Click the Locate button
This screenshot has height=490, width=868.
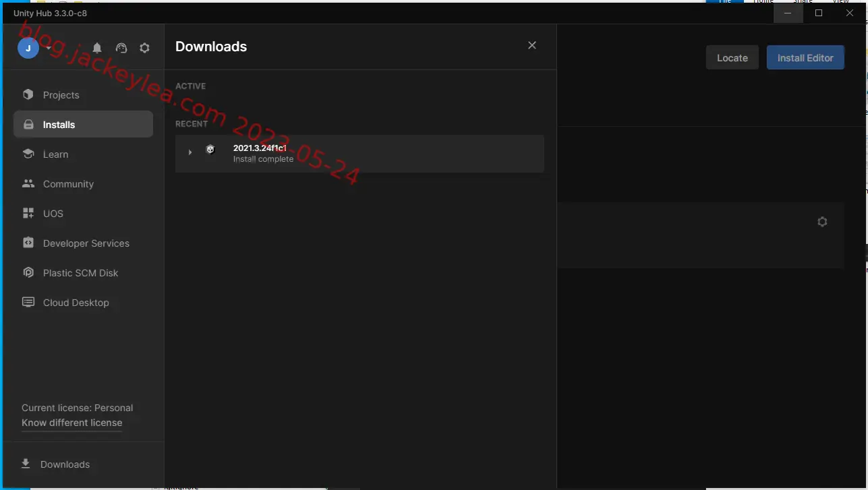pyautogui.click(x=732, y=58)
